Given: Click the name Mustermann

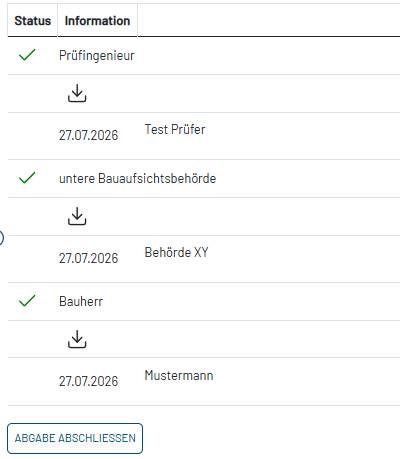Looking at the screenshot, I should coord(179,375).
